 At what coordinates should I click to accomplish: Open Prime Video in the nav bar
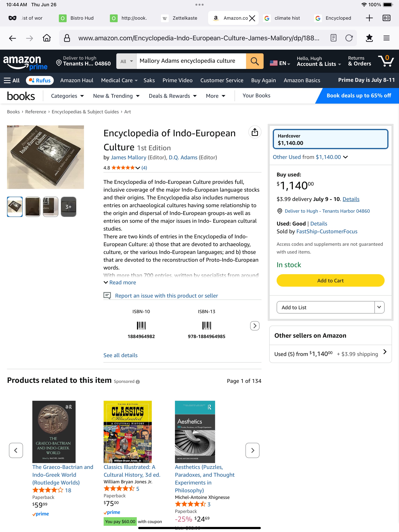tap(177, 80)
